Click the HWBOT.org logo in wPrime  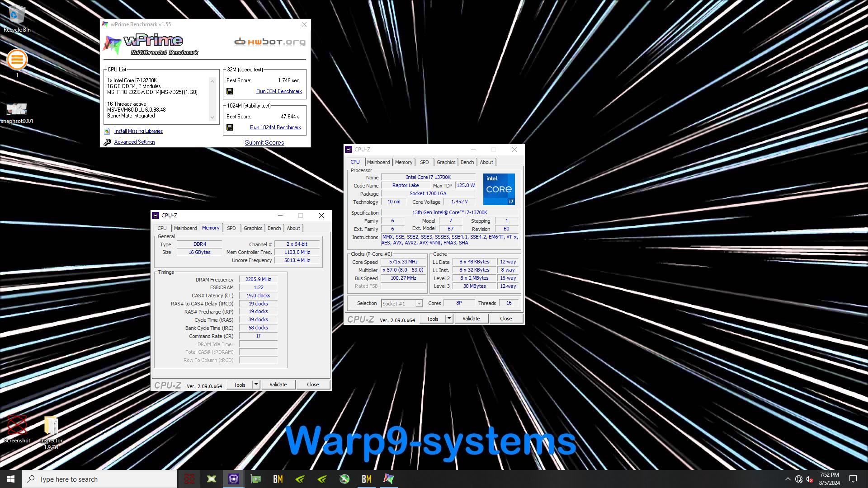[270, 42]
